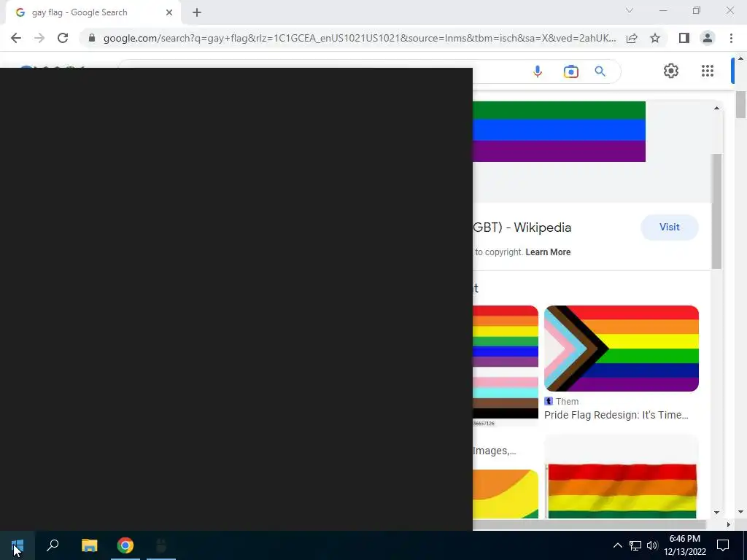This screenshot has width=747, height=560.
Task: Open volume control tray icon
Action: 652,545
